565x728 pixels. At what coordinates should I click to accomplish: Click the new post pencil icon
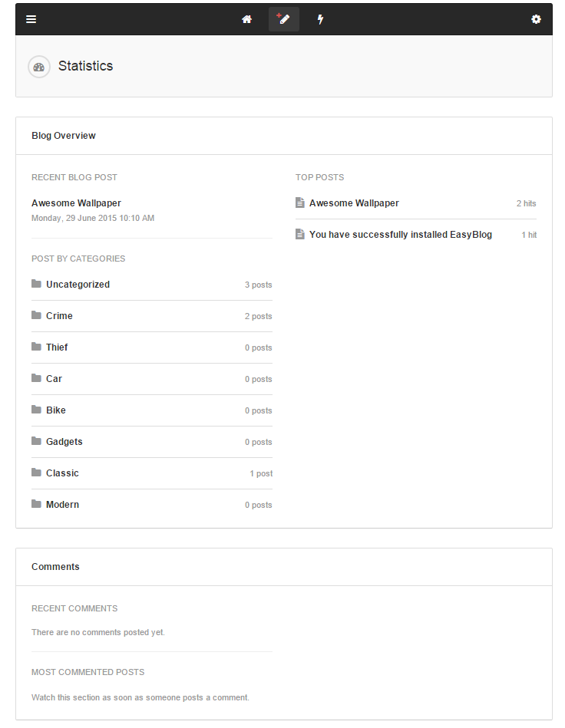[x=283, y=19]
